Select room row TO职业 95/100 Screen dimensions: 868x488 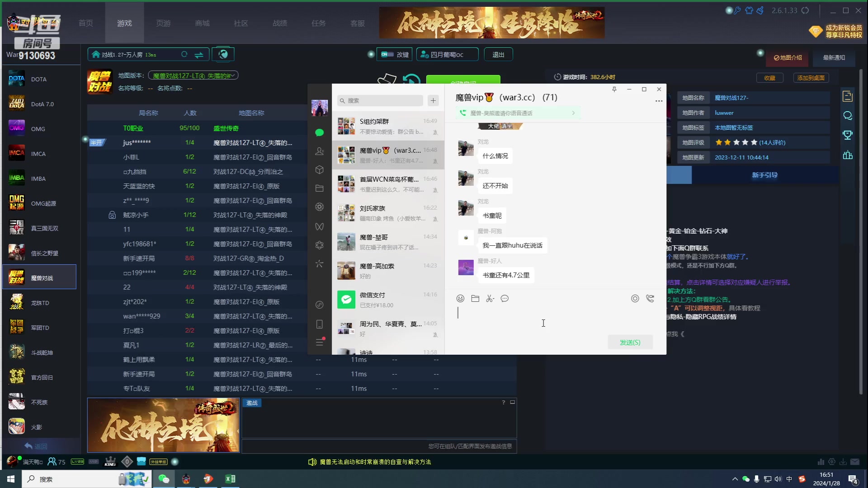[x=197, y=128]
